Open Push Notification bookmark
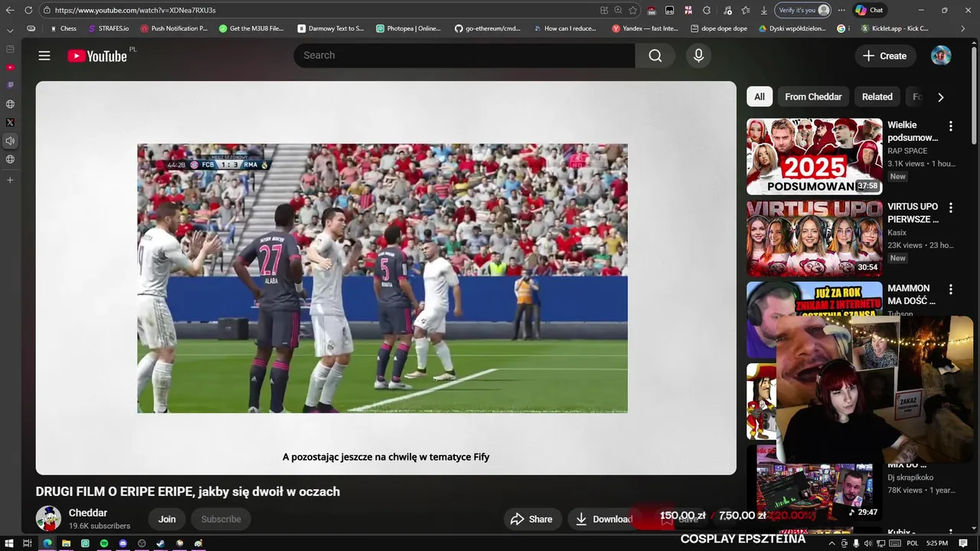 174,28
